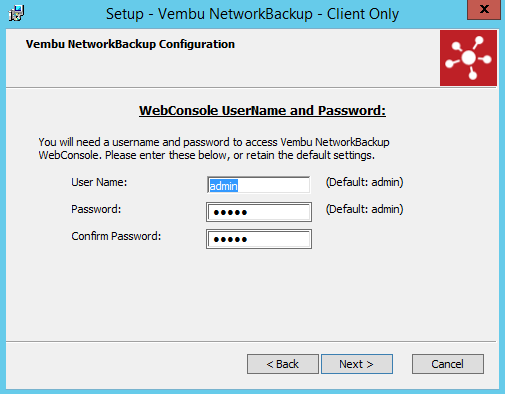The width and height of the screenshot is (505, 394).
Task: Click the Vembu NetworkBackup Configuration header text
Action: [130, 44]
